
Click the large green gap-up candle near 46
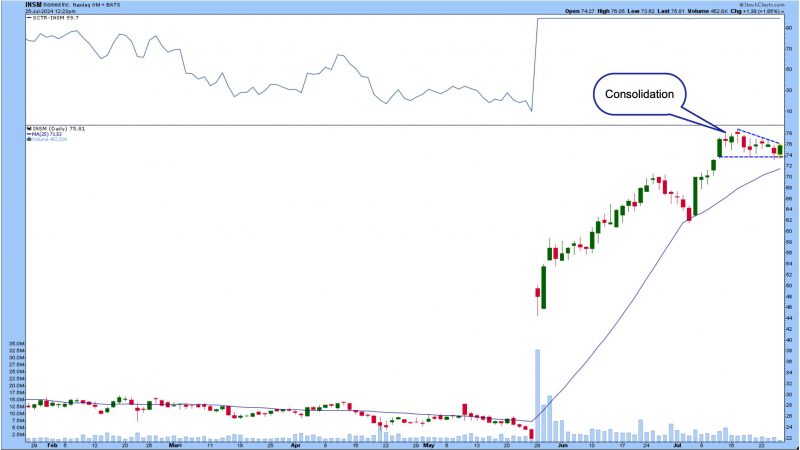coord(543,287)
